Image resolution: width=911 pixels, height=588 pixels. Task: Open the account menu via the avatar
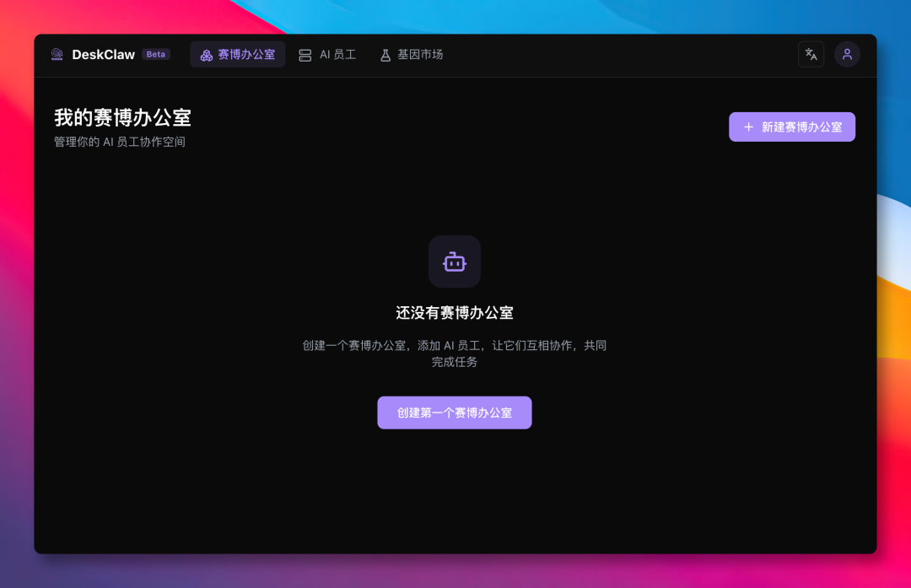click(x=847, y=53)
